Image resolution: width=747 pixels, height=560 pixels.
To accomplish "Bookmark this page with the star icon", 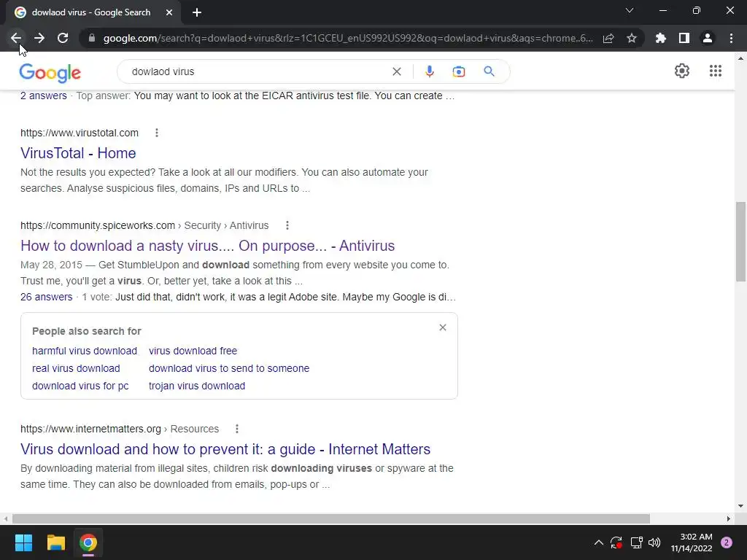I will click(x=632, y=38).
